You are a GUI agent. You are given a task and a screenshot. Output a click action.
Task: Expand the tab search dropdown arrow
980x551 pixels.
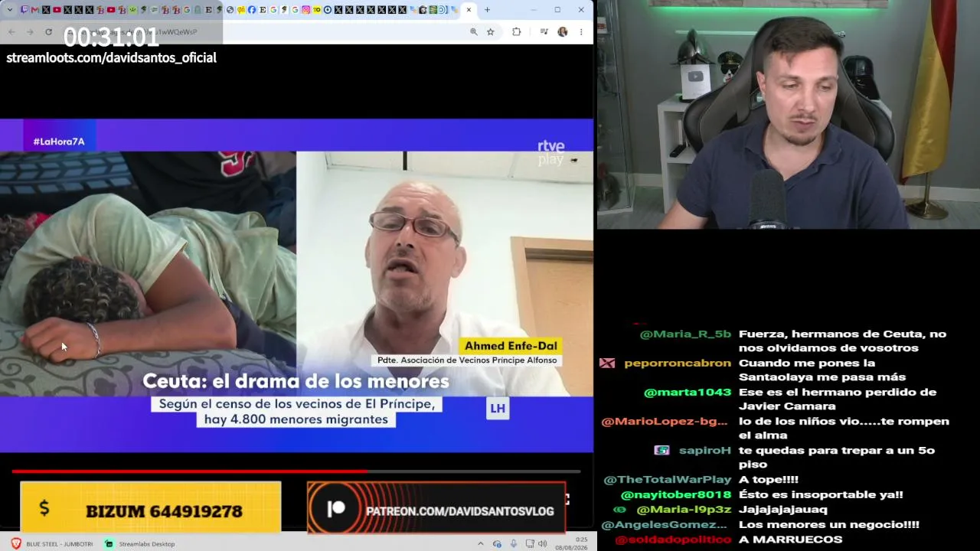click(x=11, y=10)
